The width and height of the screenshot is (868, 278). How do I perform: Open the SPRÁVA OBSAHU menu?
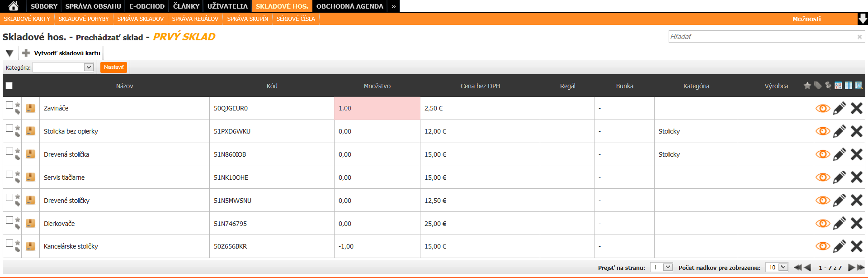click(x=93, y=6)
